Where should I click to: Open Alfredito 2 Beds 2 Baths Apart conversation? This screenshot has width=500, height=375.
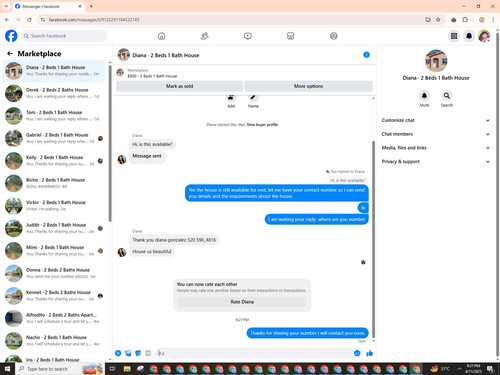pyautogui.click(x=54, y=318)
